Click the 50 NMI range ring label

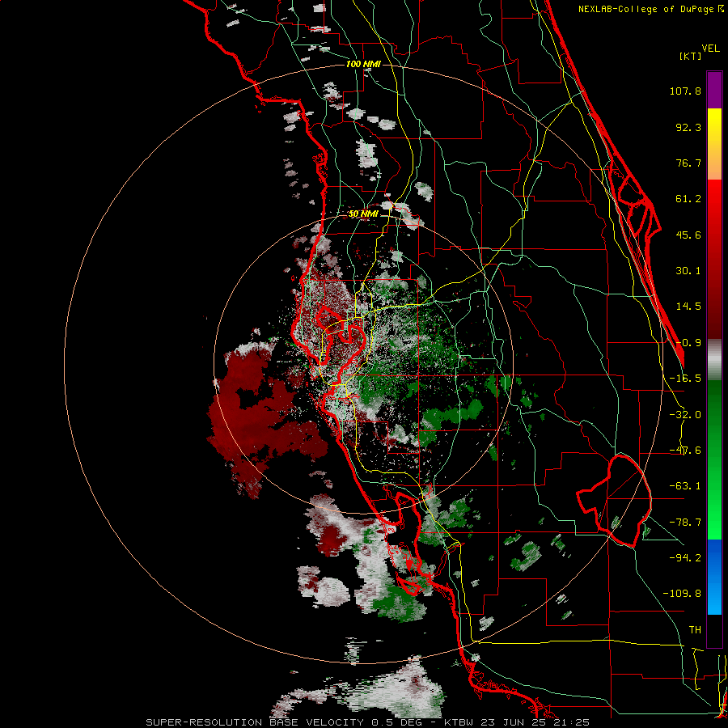pos(363,214)
